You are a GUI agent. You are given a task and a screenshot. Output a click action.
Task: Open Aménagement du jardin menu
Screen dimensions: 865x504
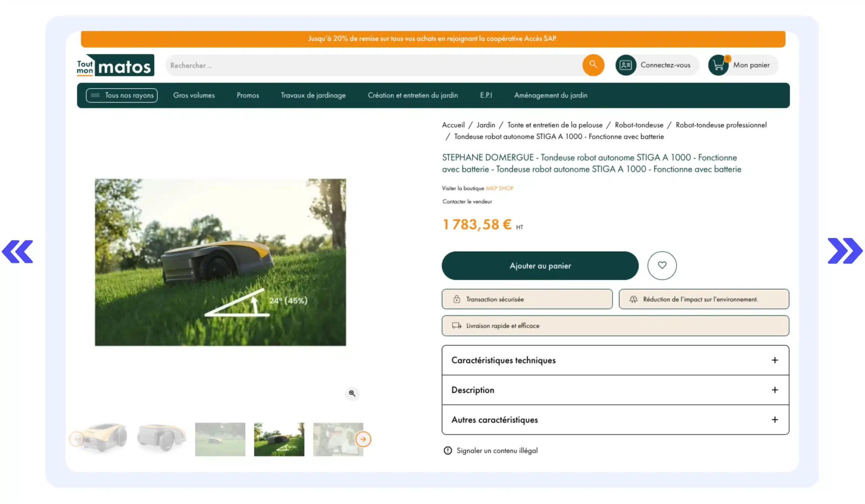pyautogui.click(x=550, y=95)
